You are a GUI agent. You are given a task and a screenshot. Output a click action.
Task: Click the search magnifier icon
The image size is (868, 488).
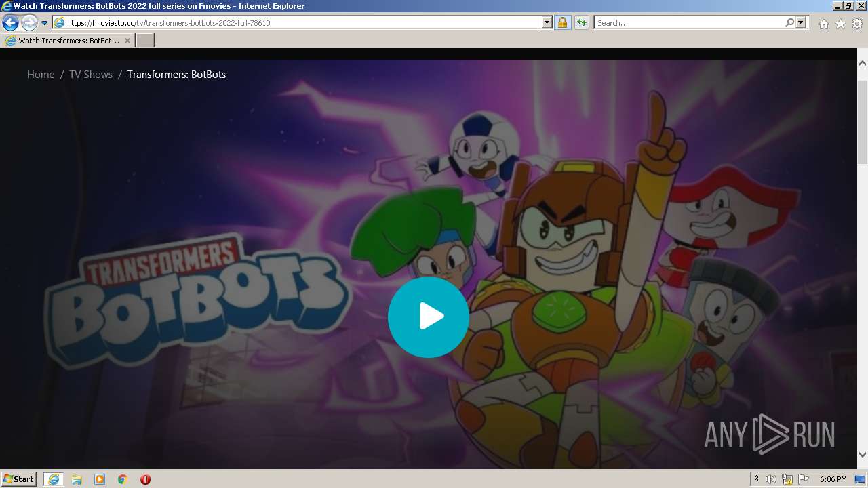(789, 22)
